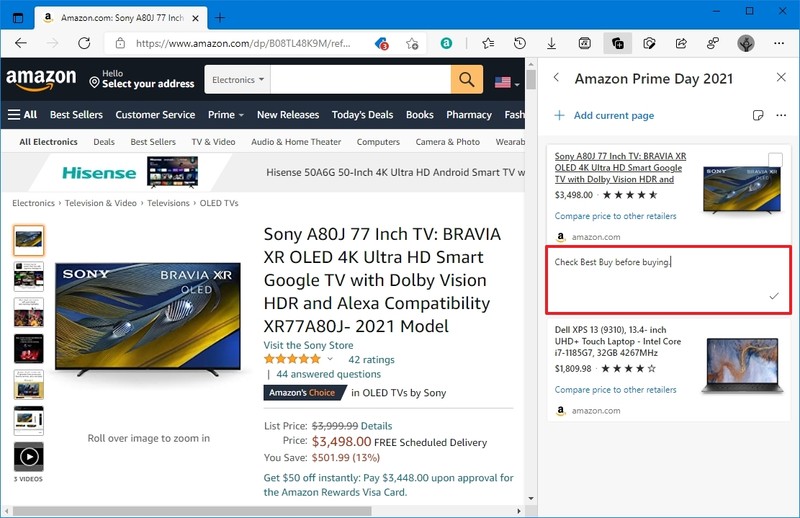Click OLED TVs breadcrumb
The width and height of the screenshot is (800, 518).
coord(219,203)
